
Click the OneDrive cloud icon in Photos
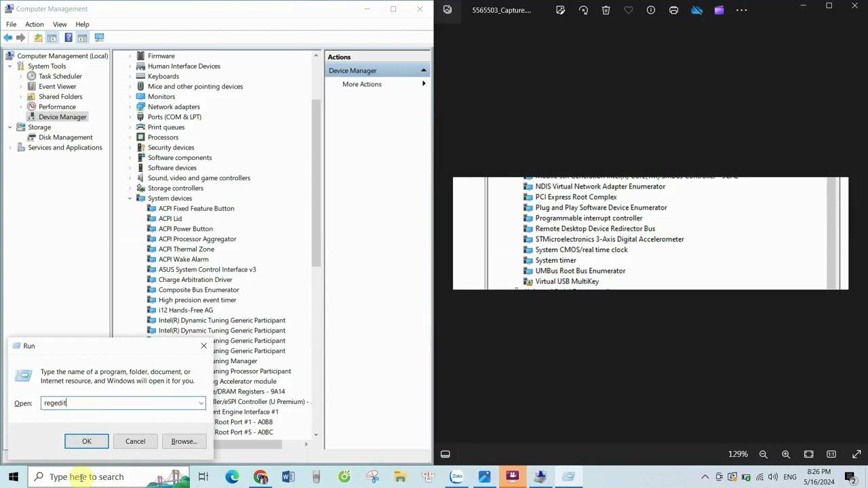[x=696, y=10]
